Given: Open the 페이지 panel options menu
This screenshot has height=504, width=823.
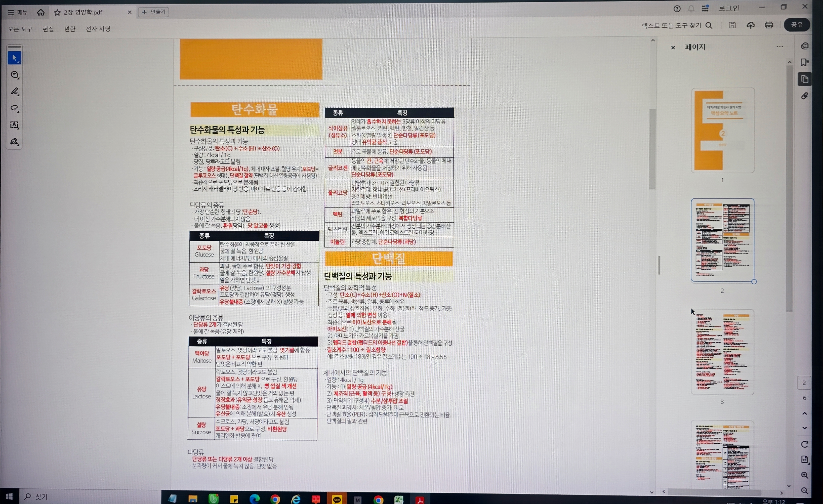Looking at the screenshot, I should [779, 47].
